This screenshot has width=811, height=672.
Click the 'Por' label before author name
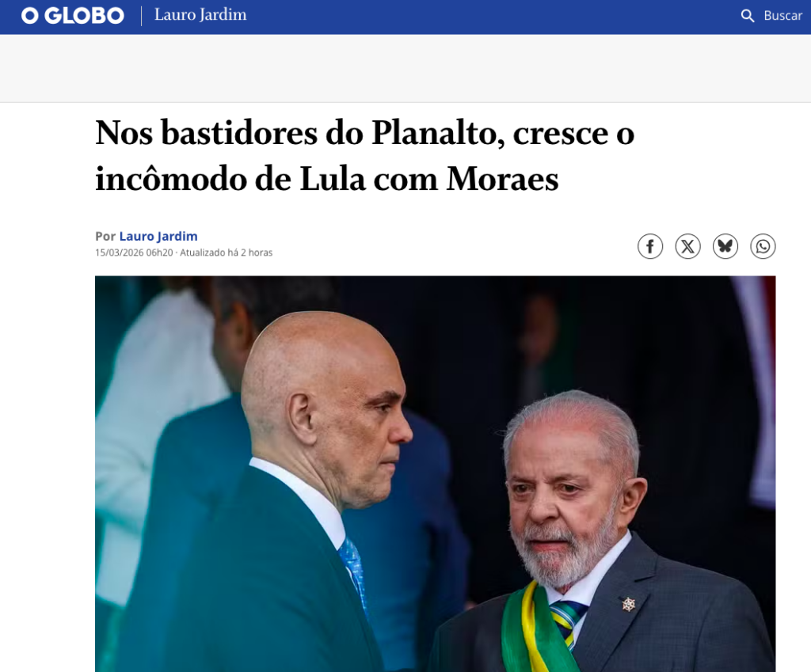[105, 236]
